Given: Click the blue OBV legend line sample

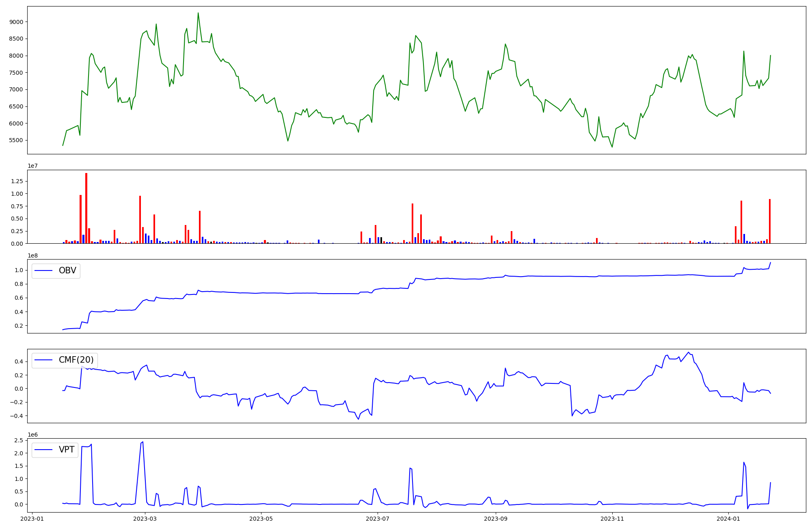Looking at the screenshot, I should point(44,271).
